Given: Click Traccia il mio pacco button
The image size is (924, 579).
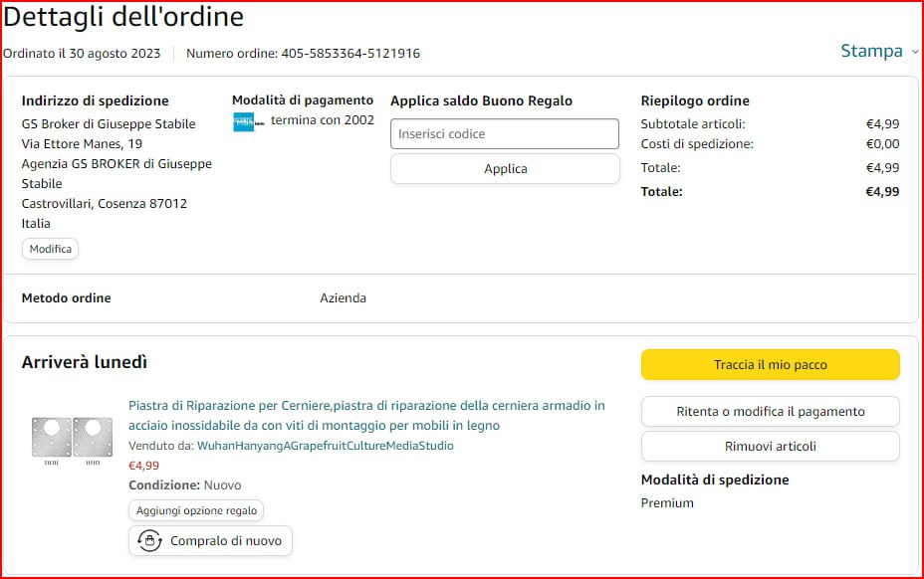Looking at the screenshot, I should 771,364.
